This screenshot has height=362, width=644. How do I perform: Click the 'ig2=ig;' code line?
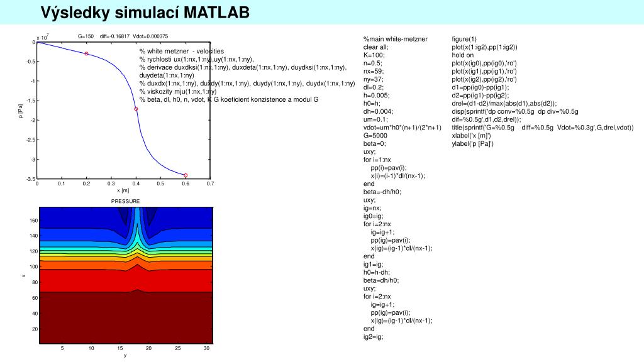(374, 337)
